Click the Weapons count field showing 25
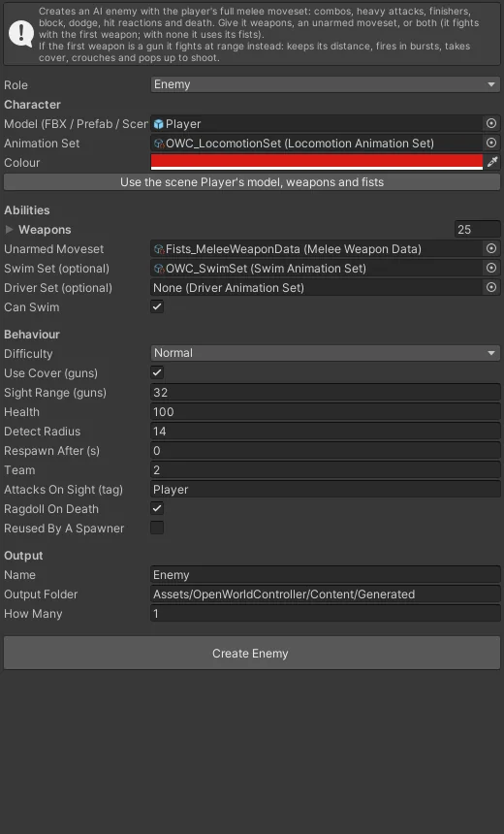Viewport: 504px width, 834px height. coord(478,229)
